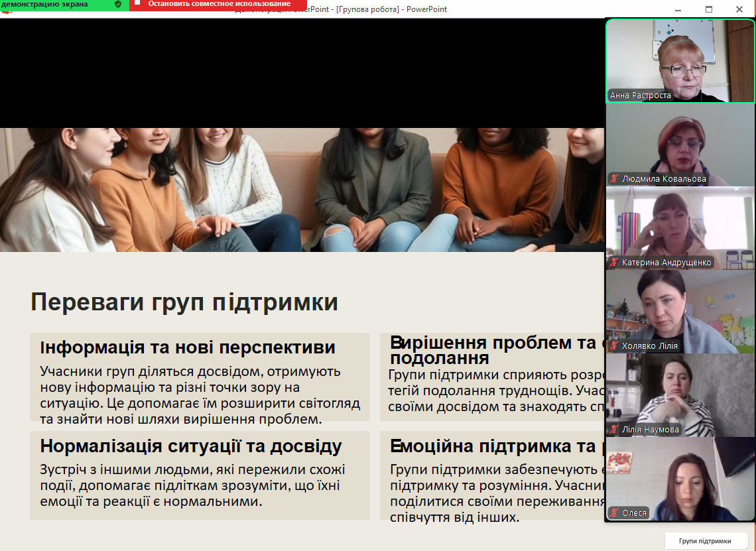756x551 pixels.
Task: Click the 'Групи підтримки' label at the slide's bottom corner
Action: coord(705,541)
